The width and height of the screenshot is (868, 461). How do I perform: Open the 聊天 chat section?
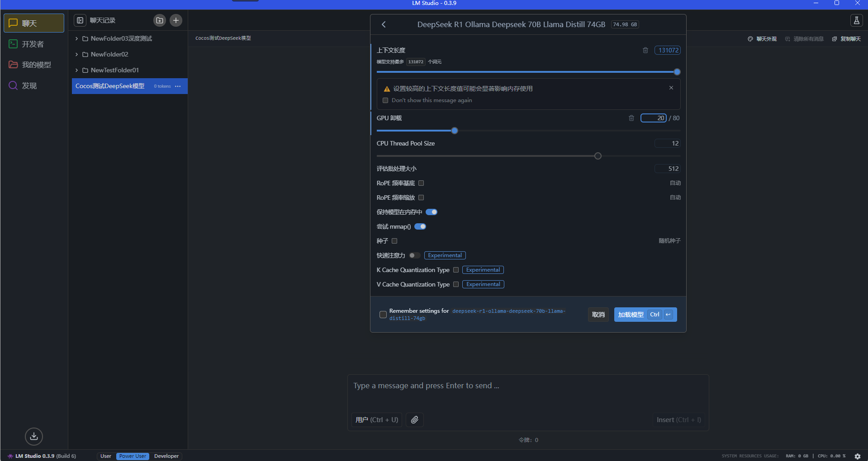point(34,23)
